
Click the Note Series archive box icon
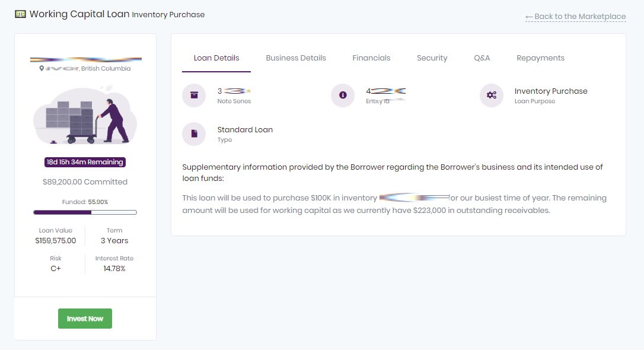coord(194,96)
